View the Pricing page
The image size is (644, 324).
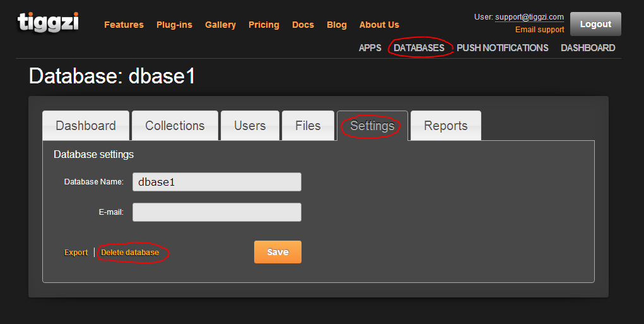[264, 25]
